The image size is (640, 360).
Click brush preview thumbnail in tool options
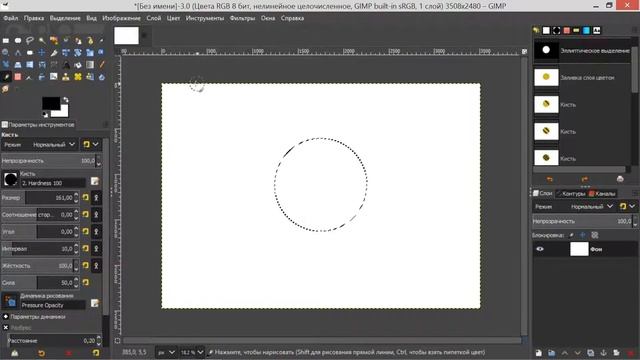tap(10, 179)
